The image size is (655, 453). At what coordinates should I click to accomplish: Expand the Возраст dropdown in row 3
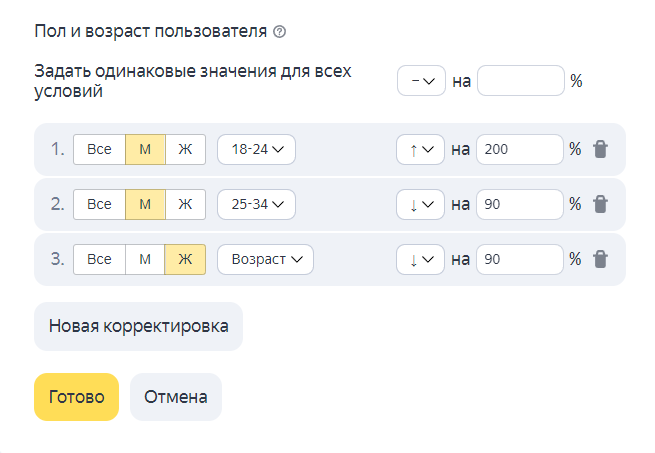265,259
